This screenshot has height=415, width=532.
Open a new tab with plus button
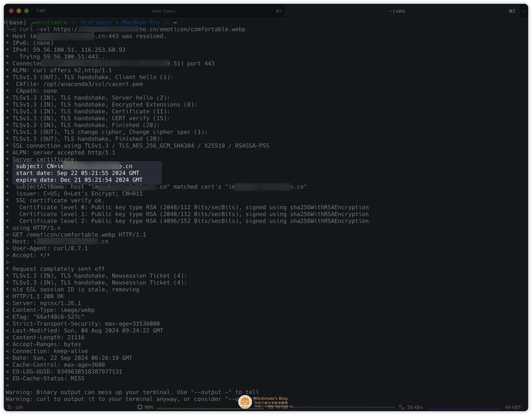(x=523, y=11)
